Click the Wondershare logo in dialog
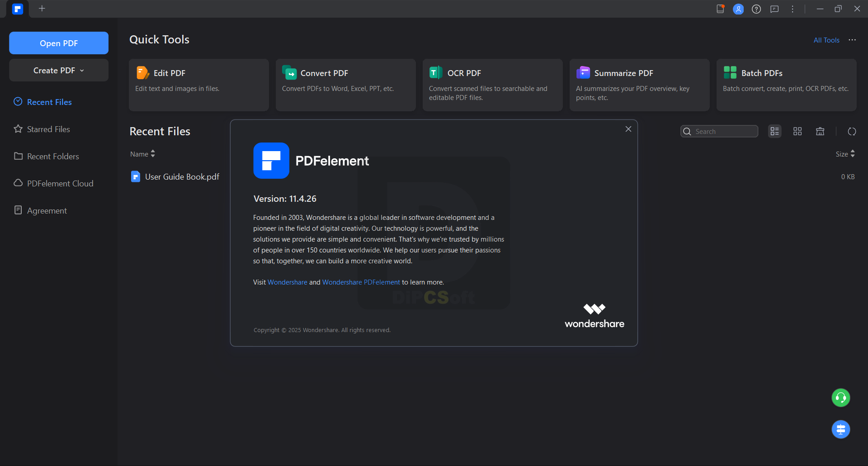868x466 pixels. (x=594, y=316)
